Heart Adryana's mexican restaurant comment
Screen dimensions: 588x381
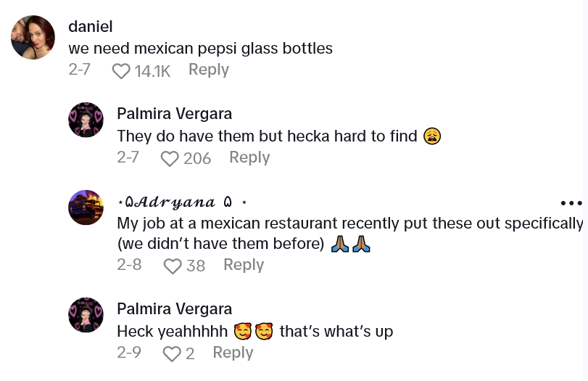[x=173, y=266]
